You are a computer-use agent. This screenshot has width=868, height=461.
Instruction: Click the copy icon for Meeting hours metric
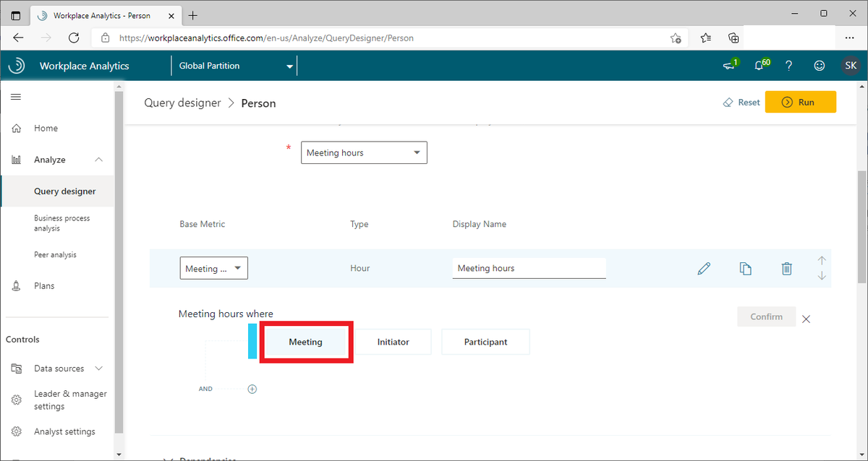point(745,268)
